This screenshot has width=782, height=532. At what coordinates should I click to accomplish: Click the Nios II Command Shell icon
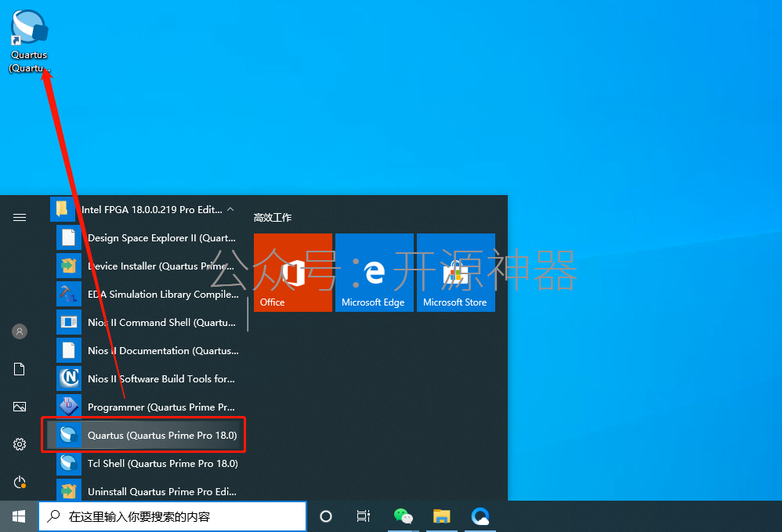pos(69,322)
